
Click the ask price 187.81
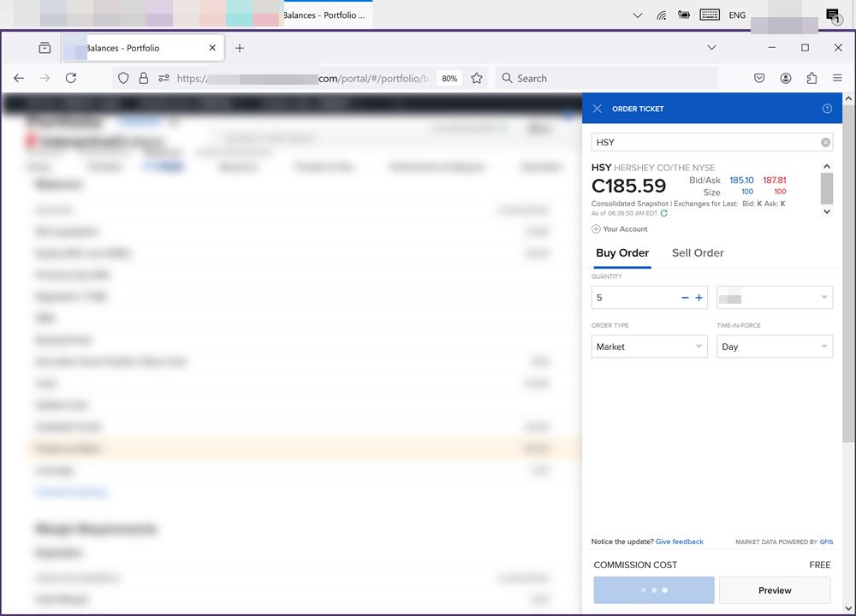775,180
